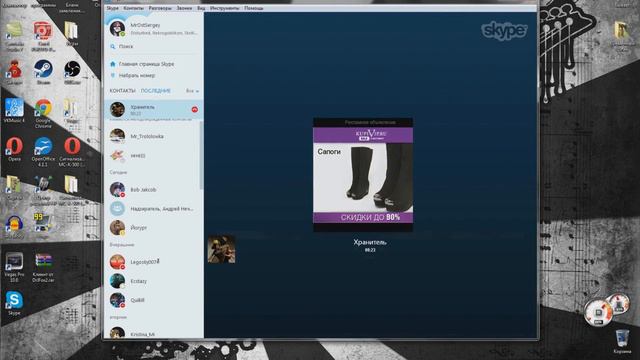The image size is (640, 360).
Task: Open the Разговоры menu
Action: (160, 8)
